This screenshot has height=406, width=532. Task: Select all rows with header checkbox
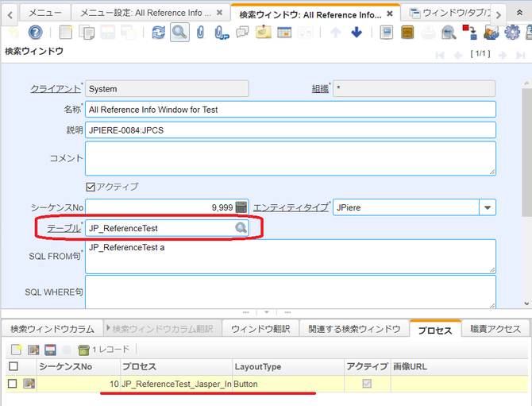[13, 366]
